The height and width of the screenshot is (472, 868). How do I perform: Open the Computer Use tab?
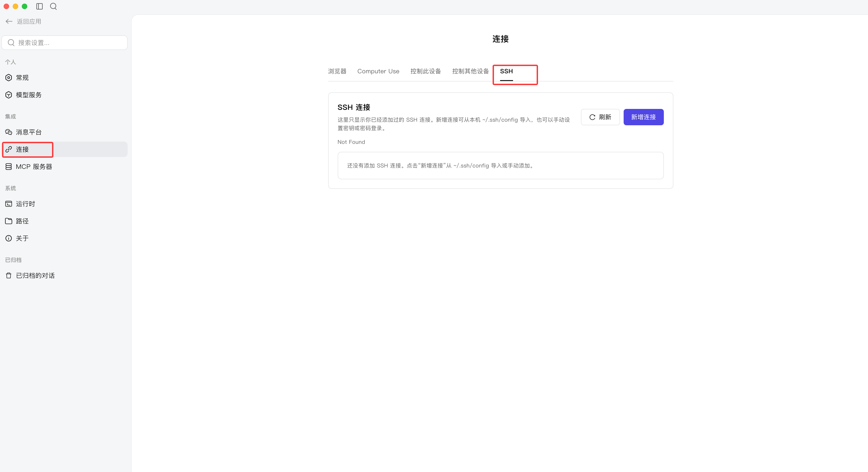pyautogui.click(x=378, y=71)
